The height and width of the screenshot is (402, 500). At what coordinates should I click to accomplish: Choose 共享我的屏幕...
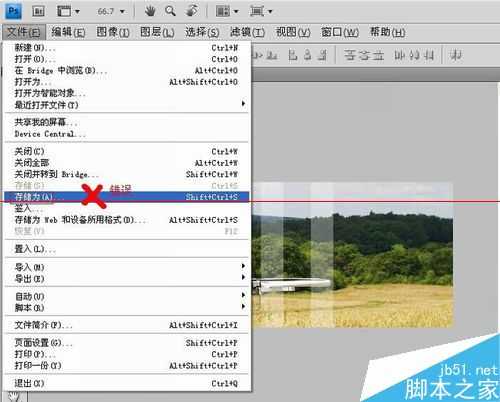(127, 122)
